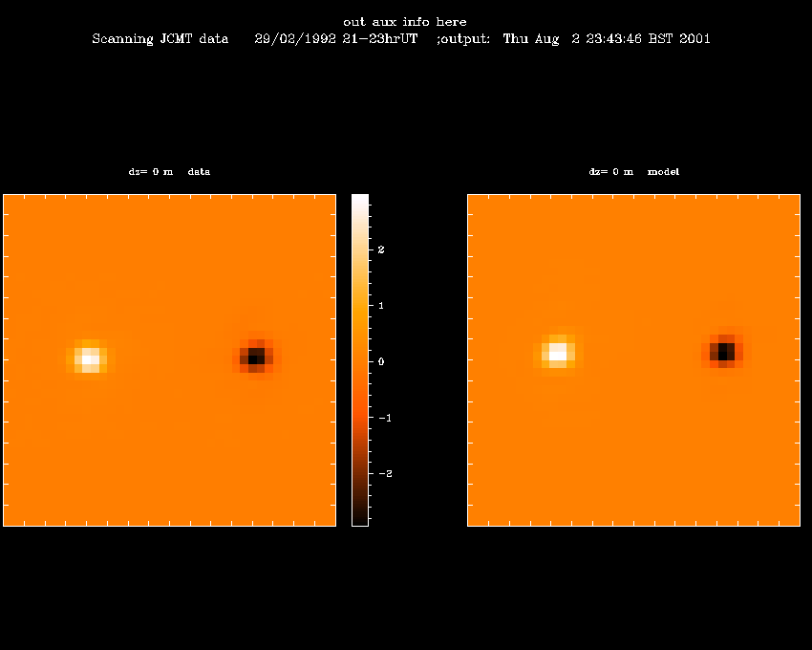Pick the color bar level labeled -2
This screenshot has height=650, width=812.
360,473
